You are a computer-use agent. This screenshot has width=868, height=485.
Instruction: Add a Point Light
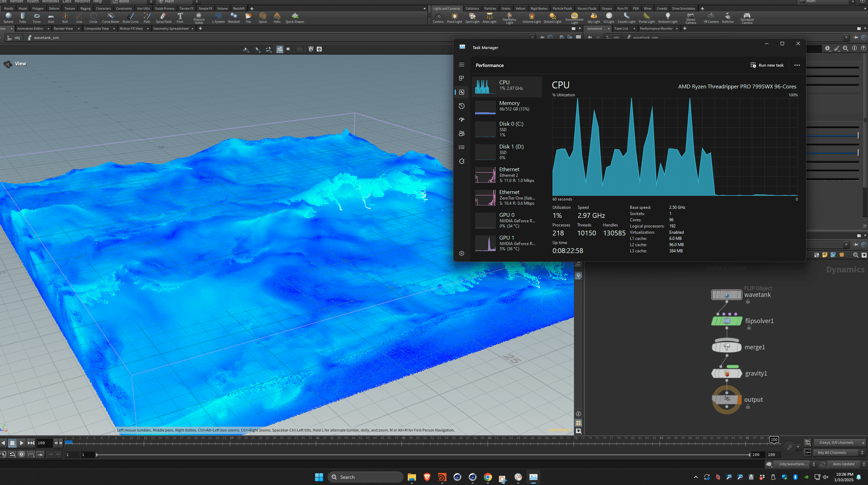(455, 17)
